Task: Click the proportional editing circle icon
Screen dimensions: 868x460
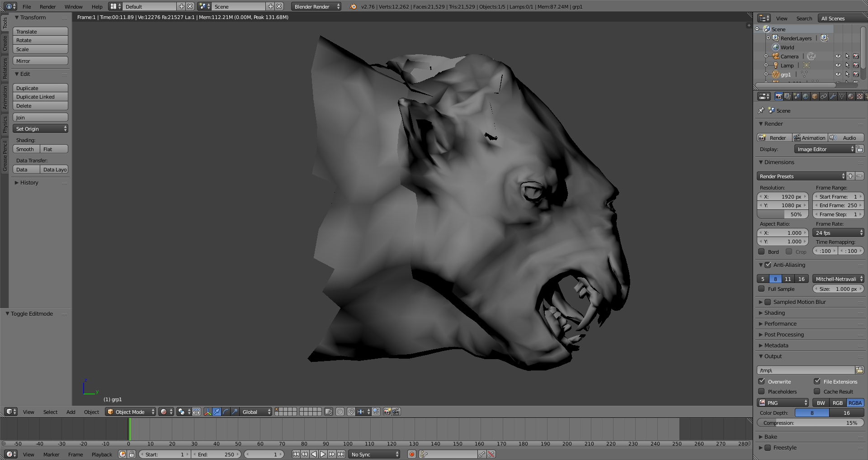Action: tap(340, 412)
